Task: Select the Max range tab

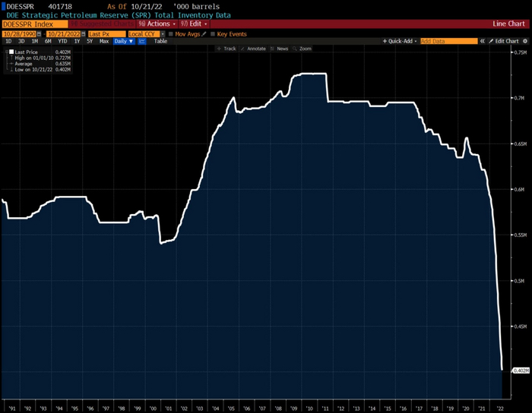Action: coord(104,41)
